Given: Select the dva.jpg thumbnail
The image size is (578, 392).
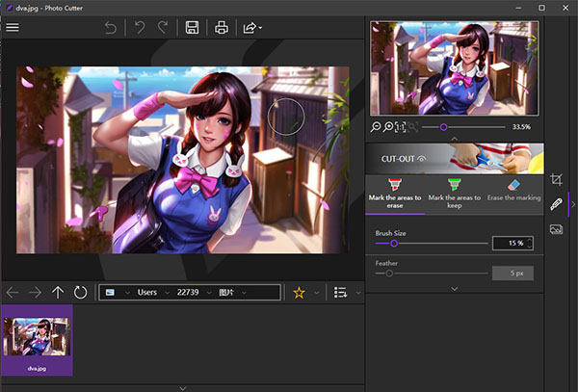Looking at the screenshot, I should coord(38,339).
